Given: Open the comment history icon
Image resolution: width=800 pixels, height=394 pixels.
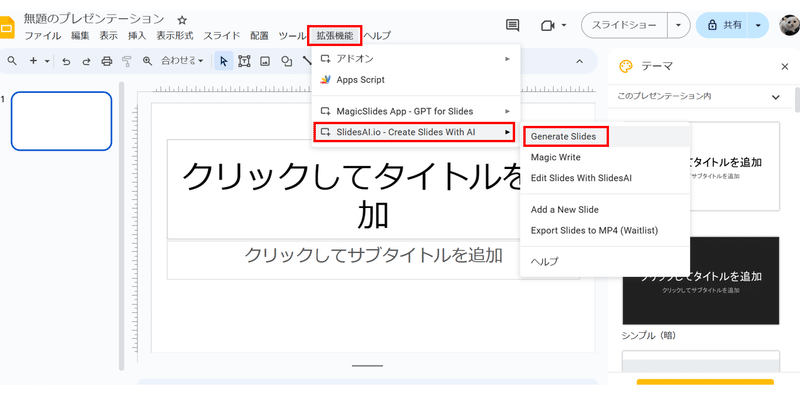Looking at the screenshot, I should click(512, 25).
